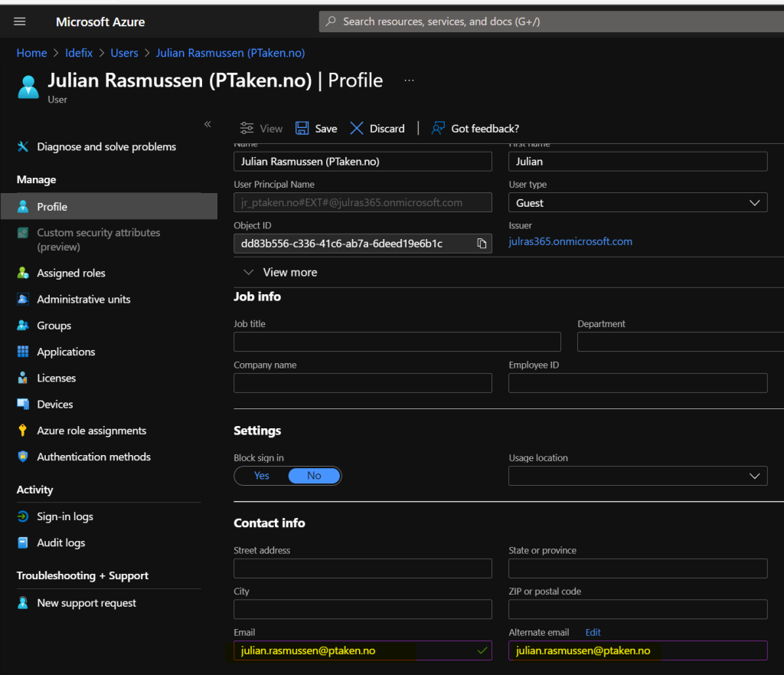The image size is (784, 675).
Task: Click the Email field with julian.rasmussen@ptaken.no
Action: pyautogui.click(x=362, y=650)
